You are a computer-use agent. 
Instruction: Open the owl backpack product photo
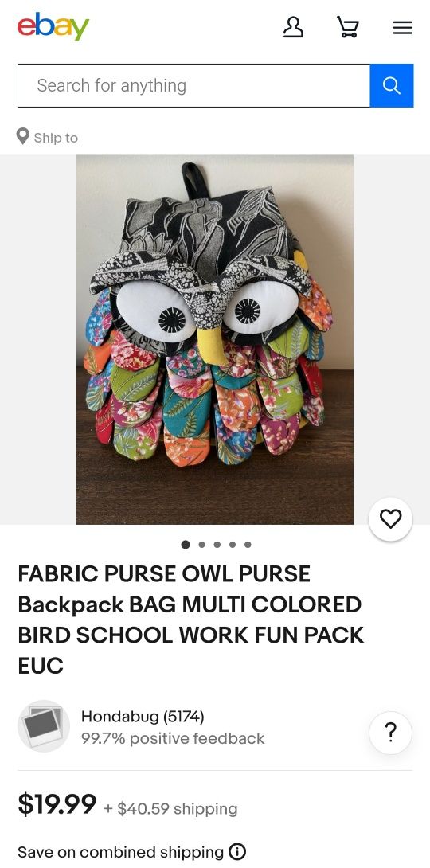tap(215, 339)
